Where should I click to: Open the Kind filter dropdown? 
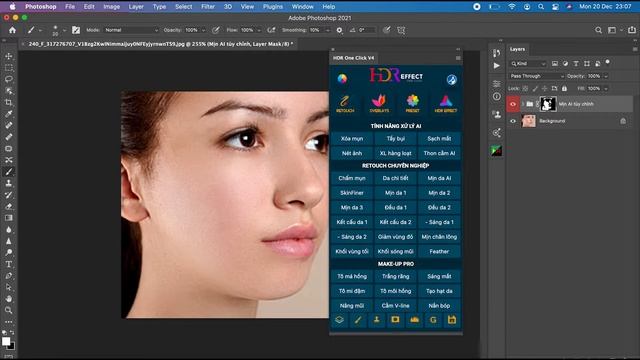(x=528, y=64)
